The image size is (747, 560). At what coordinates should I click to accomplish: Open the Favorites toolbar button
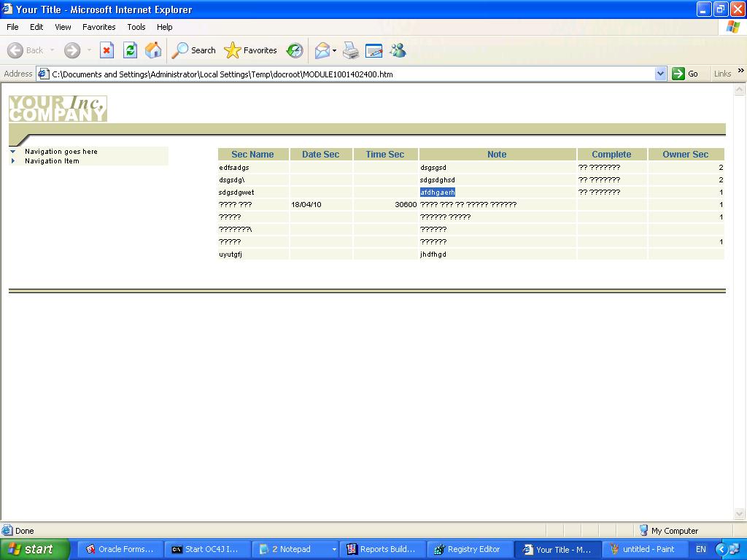click(x=251, y=50)
